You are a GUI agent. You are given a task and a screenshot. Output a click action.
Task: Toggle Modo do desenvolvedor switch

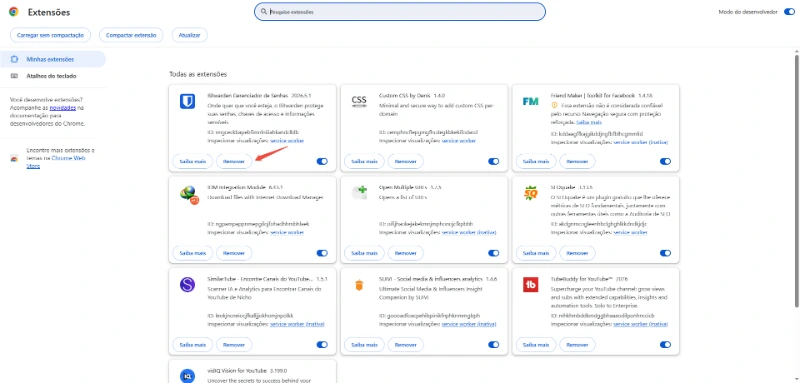click(x=789, y=12)
